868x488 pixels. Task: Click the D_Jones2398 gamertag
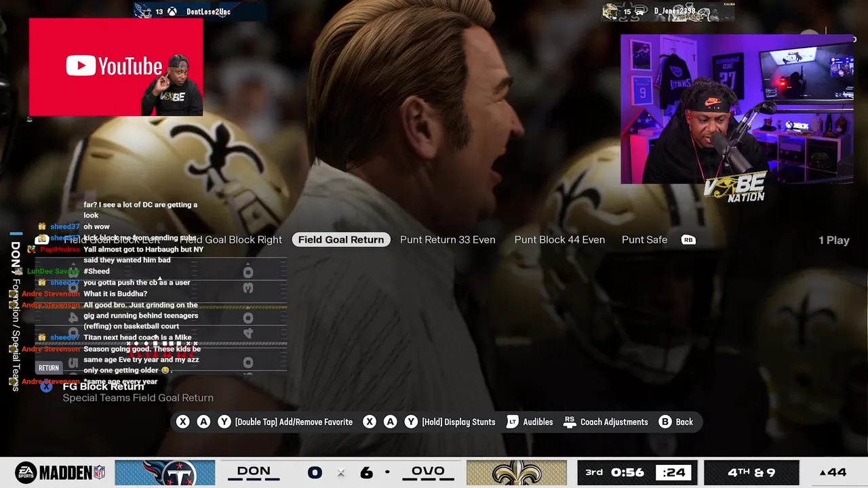pyautogui.click(x=675, y=12)
